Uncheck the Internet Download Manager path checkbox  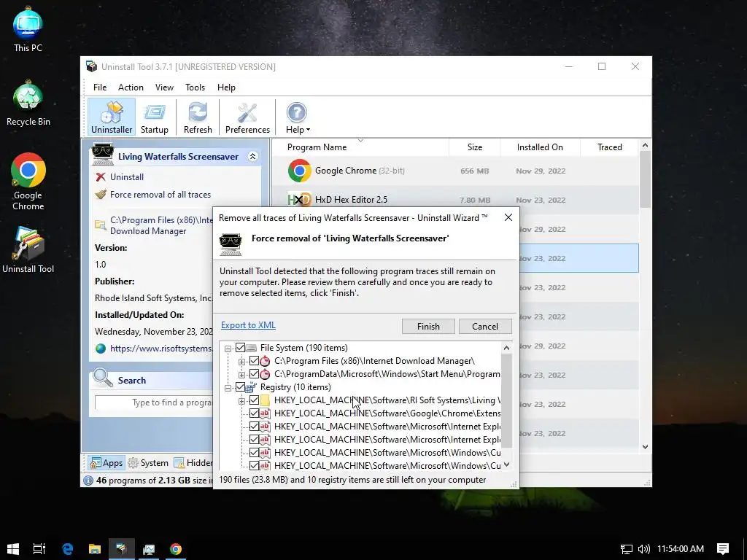[x=254, y=361]
